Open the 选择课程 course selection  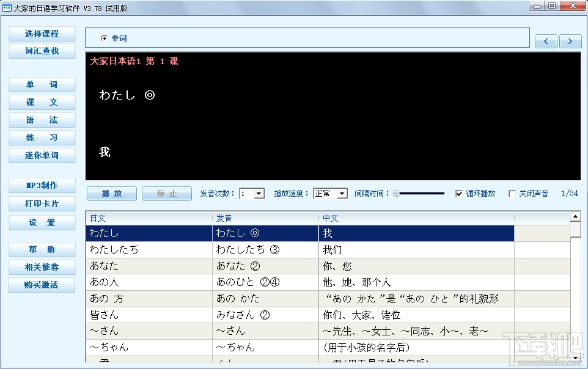pos(42,34)
